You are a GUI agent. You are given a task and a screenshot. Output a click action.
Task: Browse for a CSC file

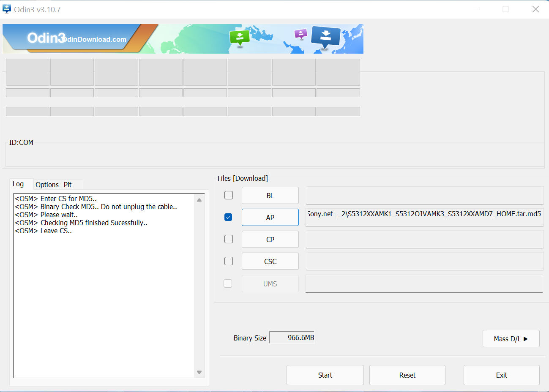(270, 261)
